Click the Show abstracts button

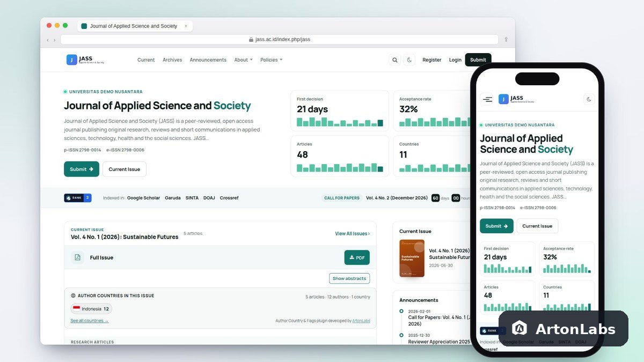point(349,278)
